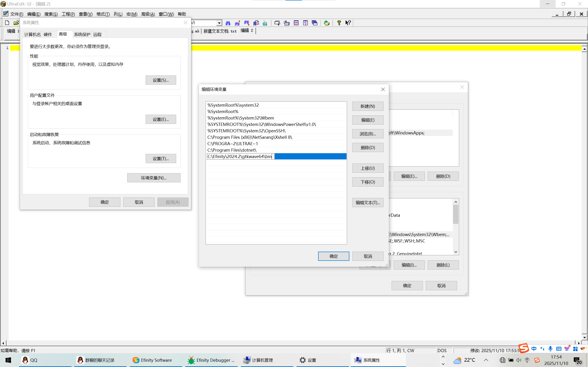Open the 格式(T) menu

click(x=103, y=14)
